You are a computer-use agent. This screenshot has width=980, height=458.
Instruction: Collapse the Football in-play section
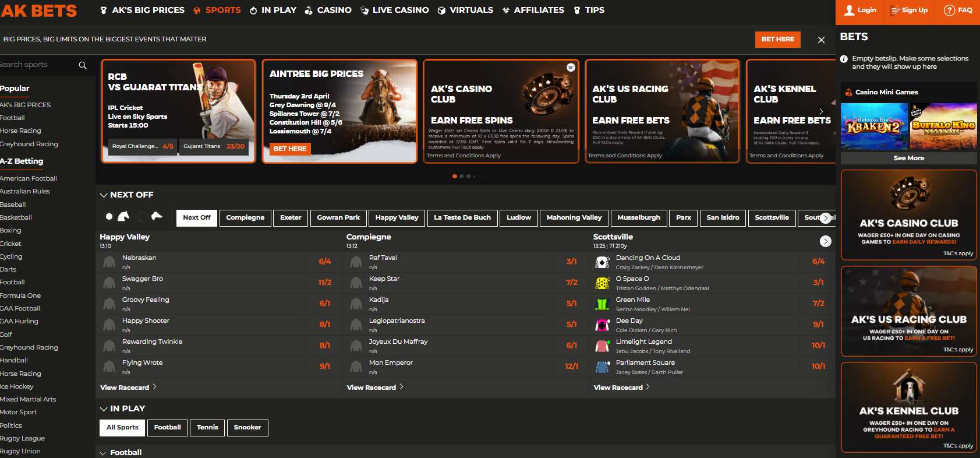[103, 453]
